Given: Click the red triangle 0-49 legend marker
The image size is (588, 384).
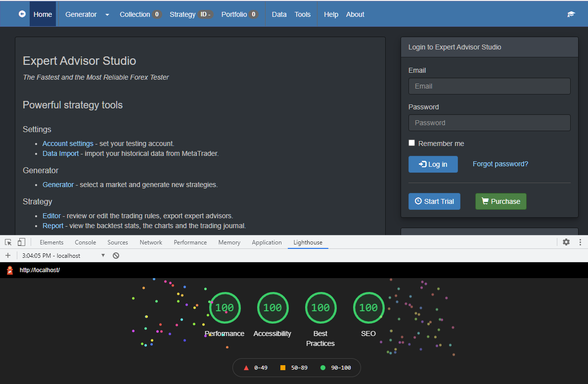Looking at the screenshot, I should tap(246, 368).
